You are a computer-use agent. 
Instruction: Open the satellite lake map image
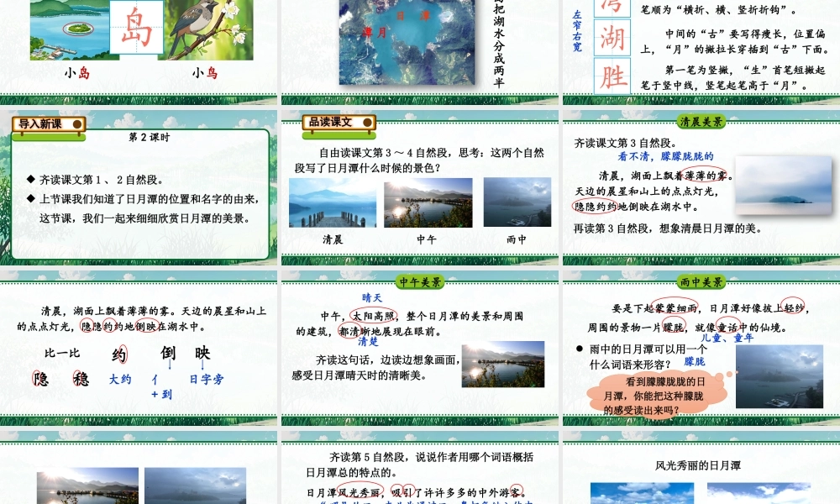pyautogui.click(x=407, y=42)
